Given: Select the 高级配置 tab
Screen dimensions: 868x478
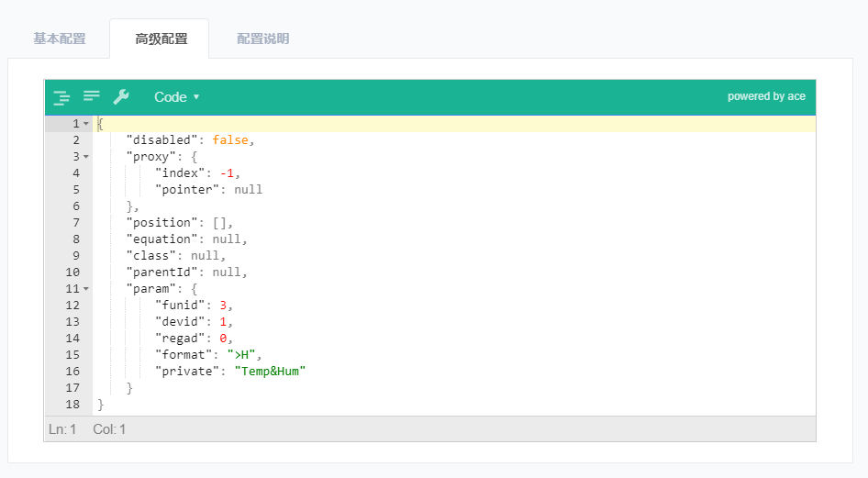Looking at the screenshot, I should [x=161, y=39].
